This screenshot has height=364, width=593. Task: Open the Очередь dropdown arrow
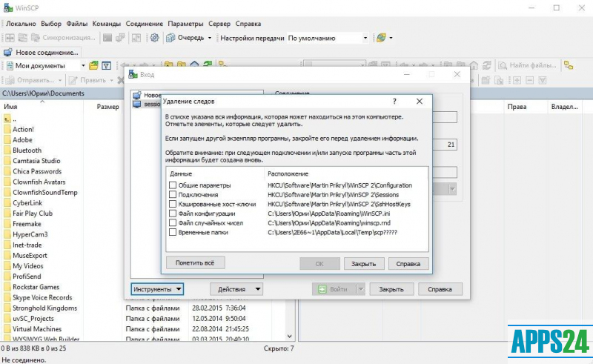point(210,38)
